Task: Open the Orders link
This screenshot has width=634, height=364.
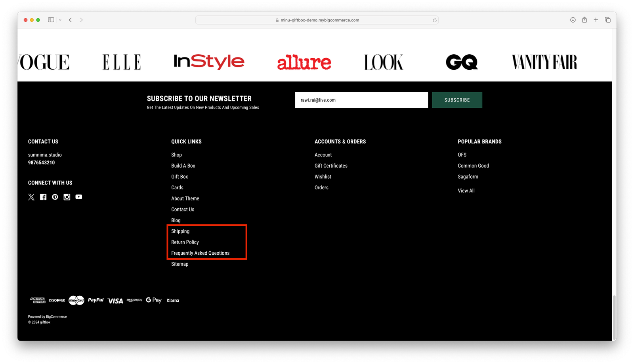Action: 321,187
